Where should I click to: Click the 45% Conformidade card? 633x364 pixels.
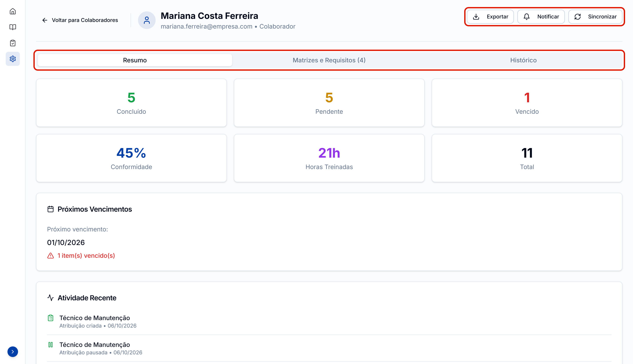coord(131,158)
